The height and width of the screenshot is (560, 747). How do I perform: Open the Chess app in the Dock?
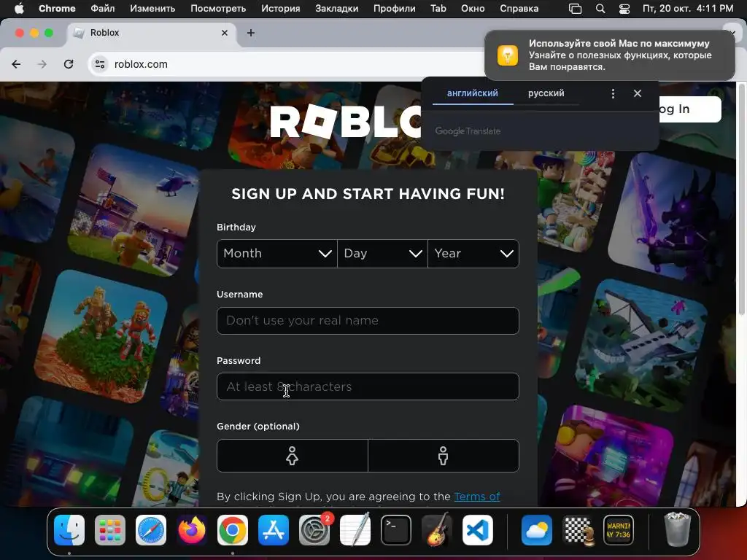click(x=578, y=530)
